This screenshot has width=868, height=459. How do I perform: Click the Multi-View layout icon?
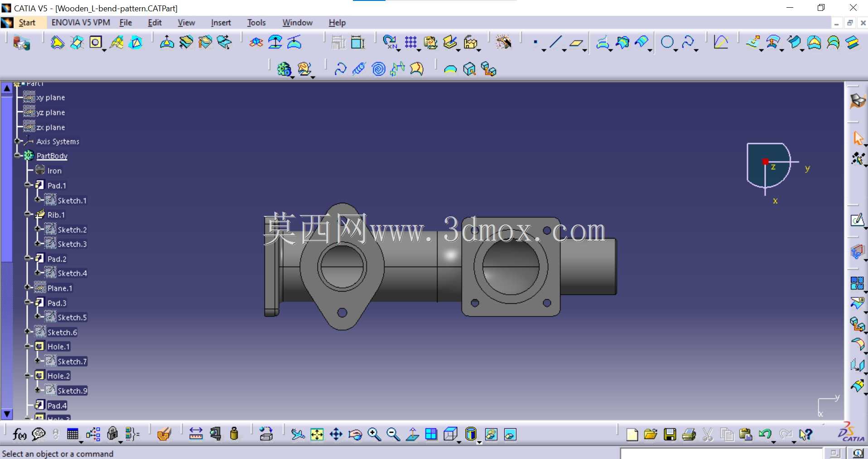pos(431,435)
